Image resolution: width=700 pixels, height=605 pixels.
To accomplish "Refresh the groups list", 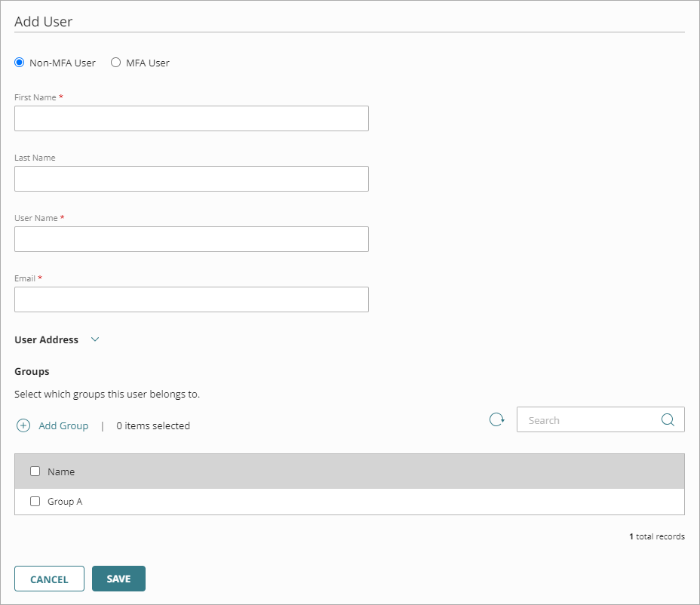I will [496, 419].
